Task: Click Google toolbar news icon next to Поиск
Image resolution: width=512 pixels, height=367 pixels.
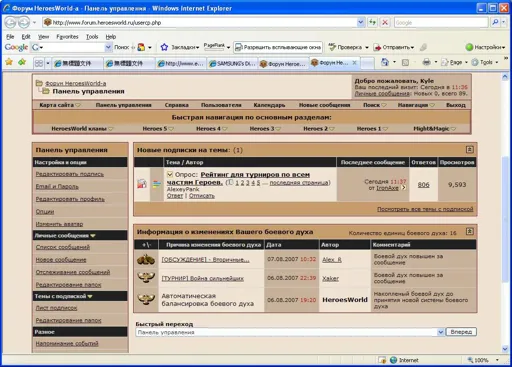Action: 141,47
